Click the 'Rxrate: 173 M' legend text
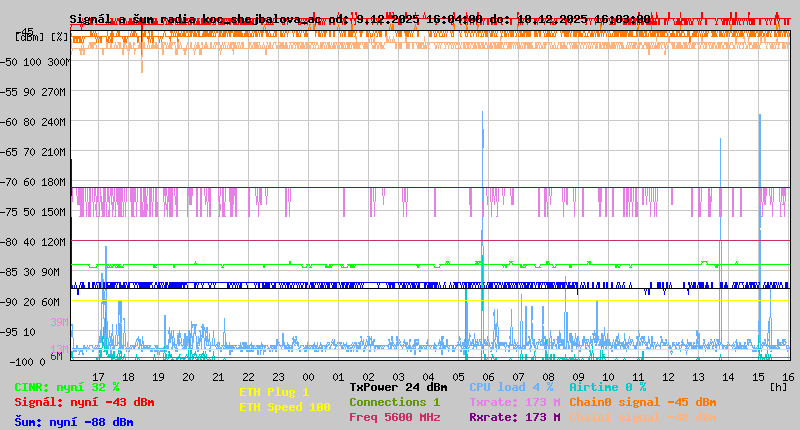This screenshot has width=800, height=430. tap(514, 417)
